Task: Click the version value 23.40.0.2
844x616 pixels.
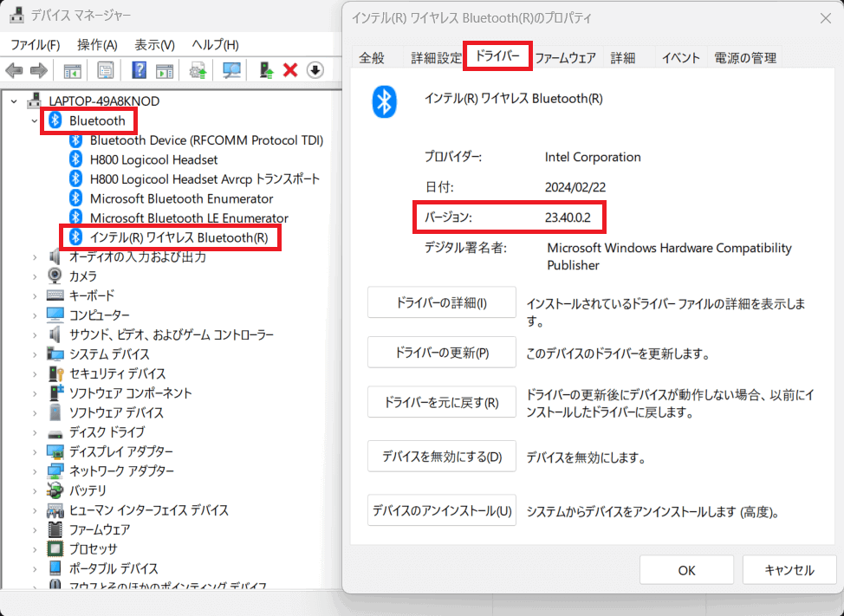Action: (x=568, y=217)
